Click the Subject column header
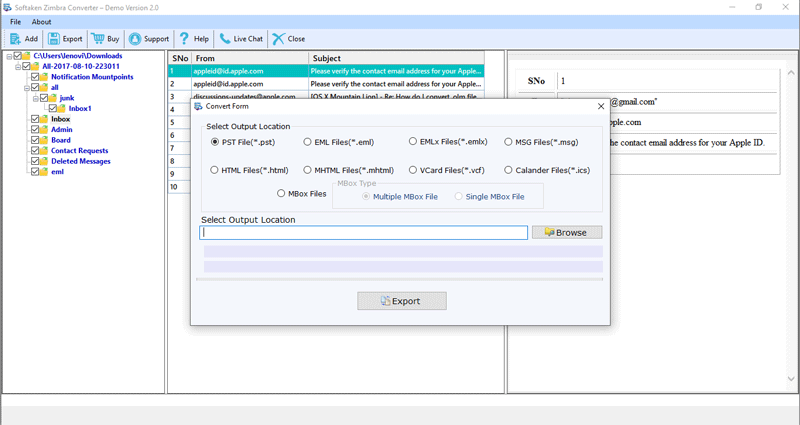 tap(396, 58)
